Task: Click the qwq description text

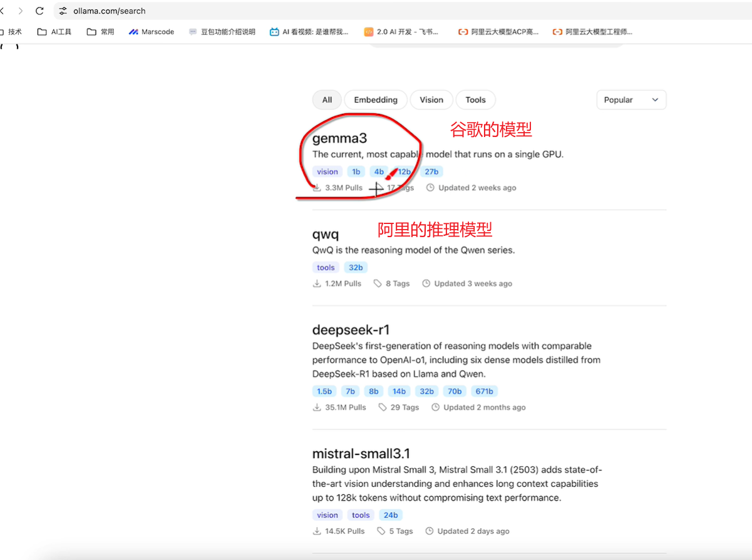Action: click(x=413, y=250)
